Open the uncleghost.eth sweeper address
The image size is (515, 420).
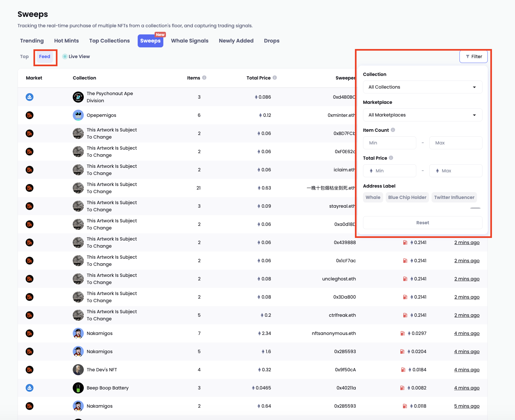tap(339, 279)
